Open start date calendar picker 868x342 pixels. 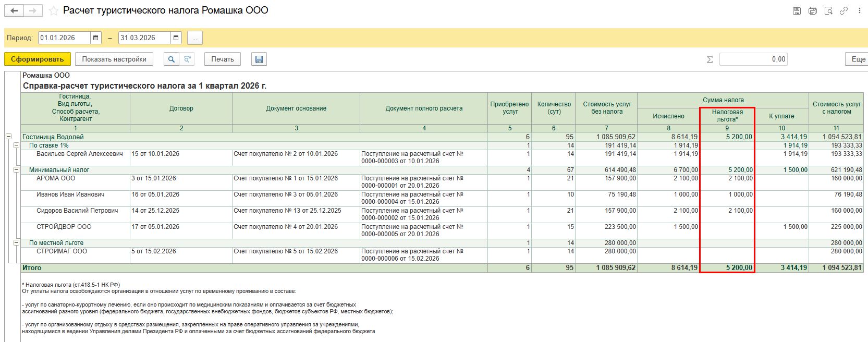coord(96,38)
